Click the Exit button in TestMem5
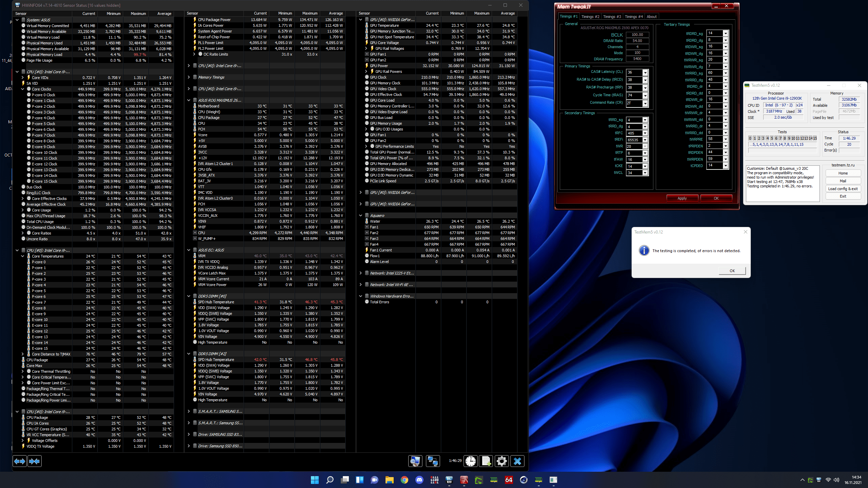 (843, 196)
